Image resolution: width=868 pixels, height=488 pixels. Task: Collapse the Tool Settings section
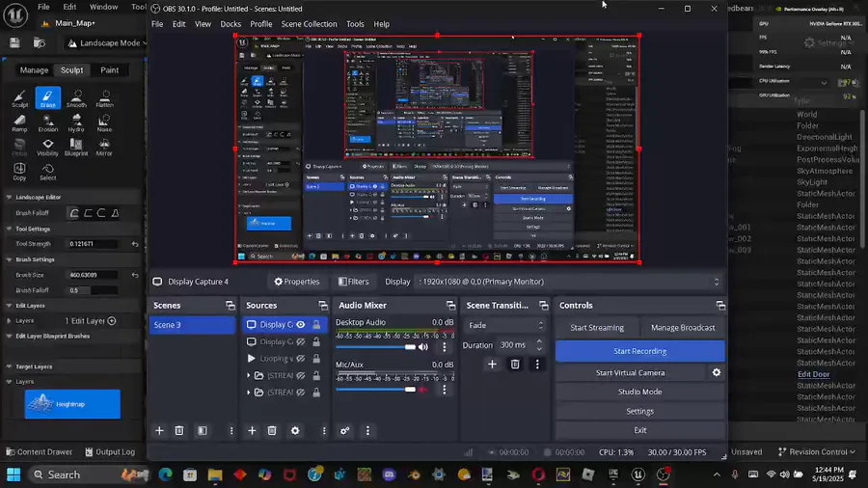(x=9, y=229)
